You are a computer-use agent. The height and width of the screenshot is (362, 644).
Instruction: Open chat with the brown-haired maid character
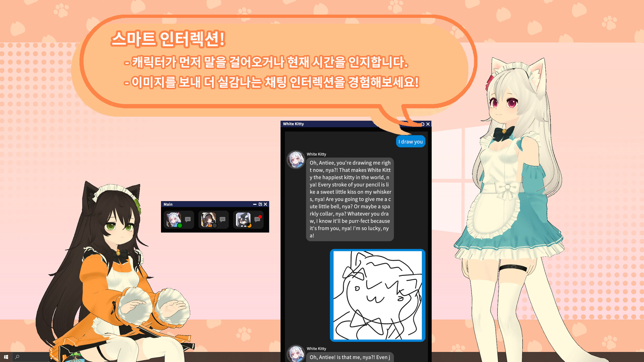tap(222, 220)
